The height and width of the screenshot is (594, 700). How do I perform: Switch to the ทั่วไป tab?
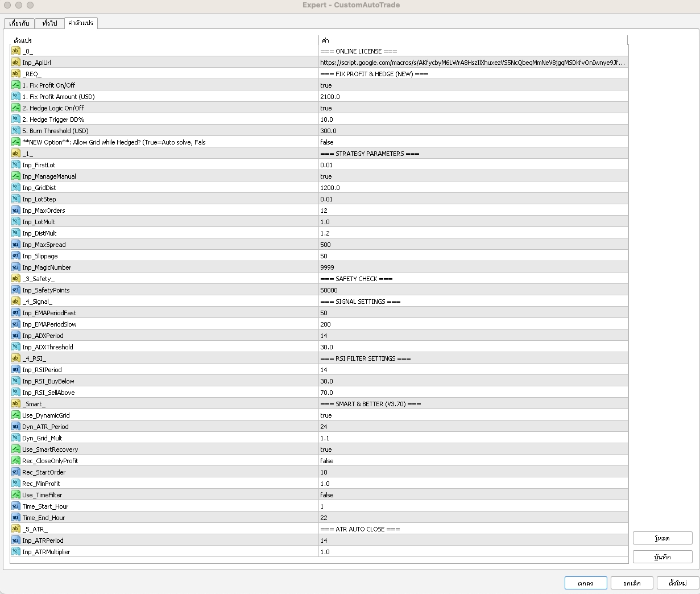tap(49, 23)
